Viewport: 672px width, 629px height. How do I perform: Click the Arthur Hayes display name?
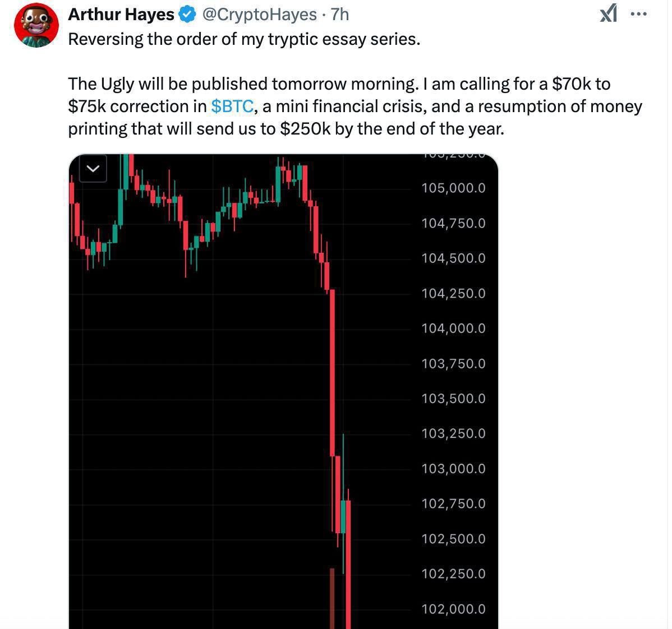coord(121,15)
